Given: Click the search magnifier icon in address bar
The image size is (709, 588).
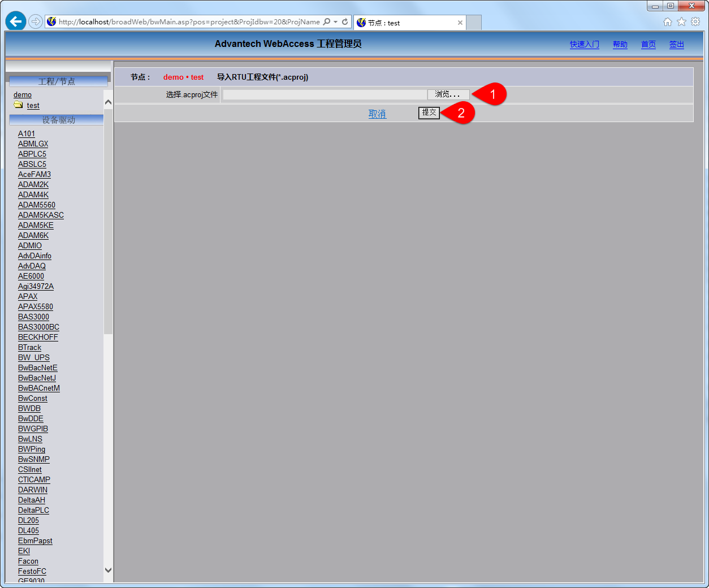Looking at the screenshot, I should (x=326, y=22).
